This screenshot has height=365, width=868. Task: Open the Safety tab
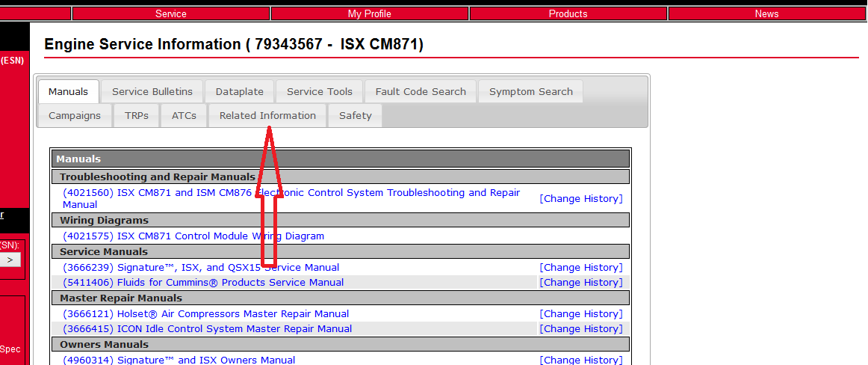tap(356, 116)
